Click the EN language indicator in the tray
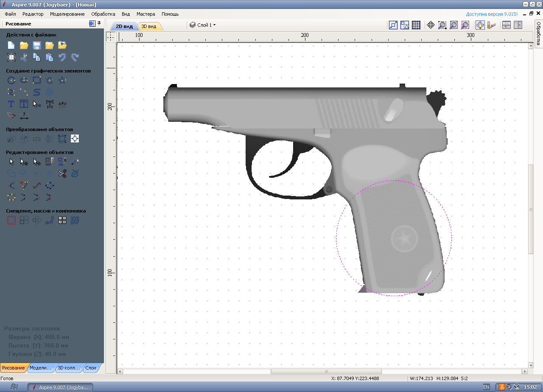The height and width of the screenshot is (392, 543). pyautogui.click(x=486, y=387)
